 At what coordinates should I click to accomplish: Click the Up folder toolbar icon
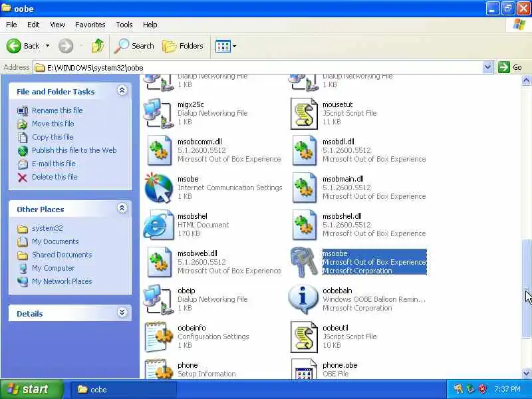pyautogui.click(x=98, y=46)
